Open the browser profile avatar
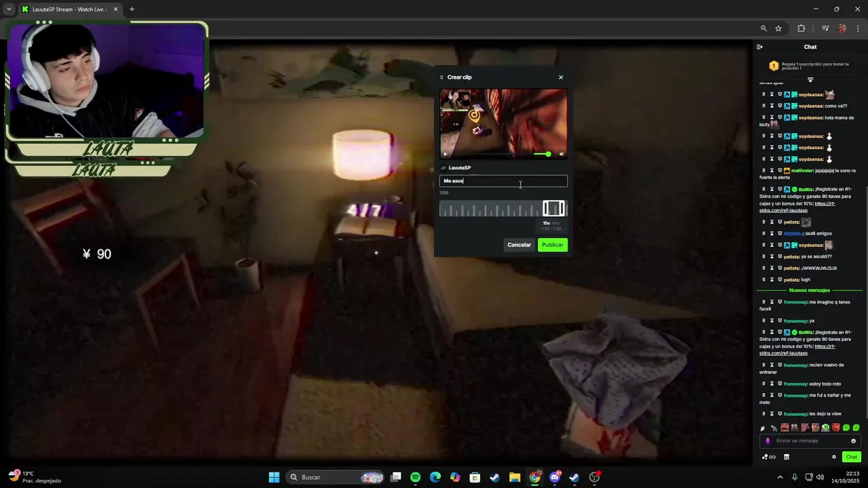 point(842,28)
